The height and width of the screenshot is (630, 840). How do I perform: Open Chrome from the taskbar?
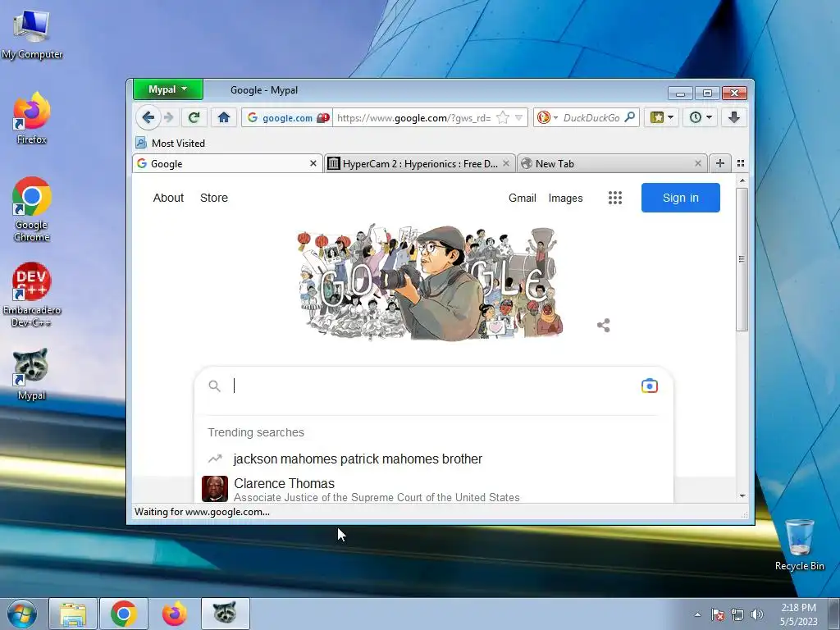tap(124, 614)
